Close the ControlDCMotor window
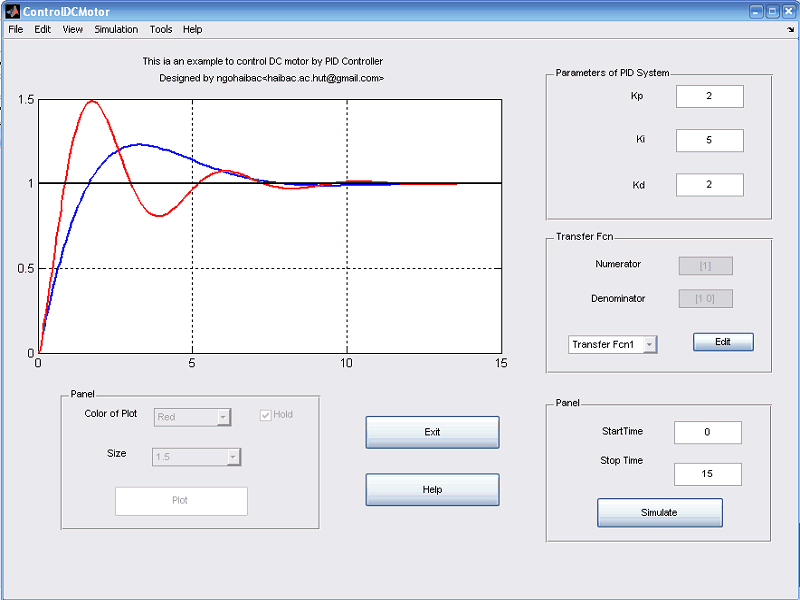 [x=789, y=11]
